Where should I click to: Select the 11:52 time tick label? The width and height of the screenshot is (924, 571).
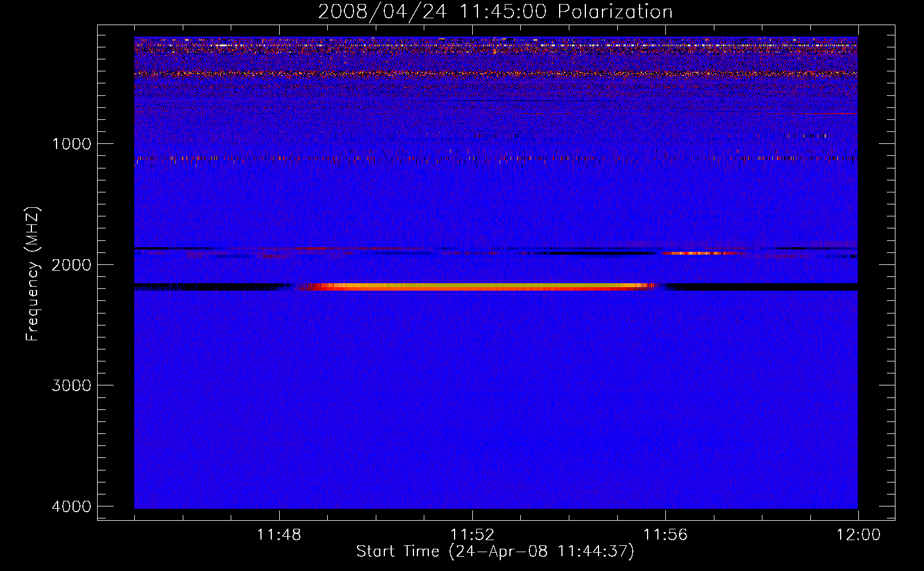472,535
